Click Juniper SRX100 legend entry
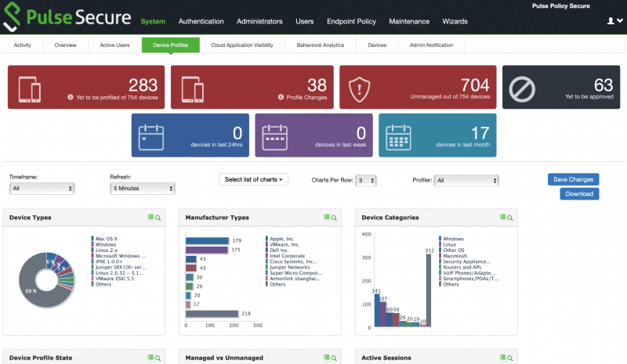The height and width of the screenshot is (364, 627). click(x=121, y=267)
